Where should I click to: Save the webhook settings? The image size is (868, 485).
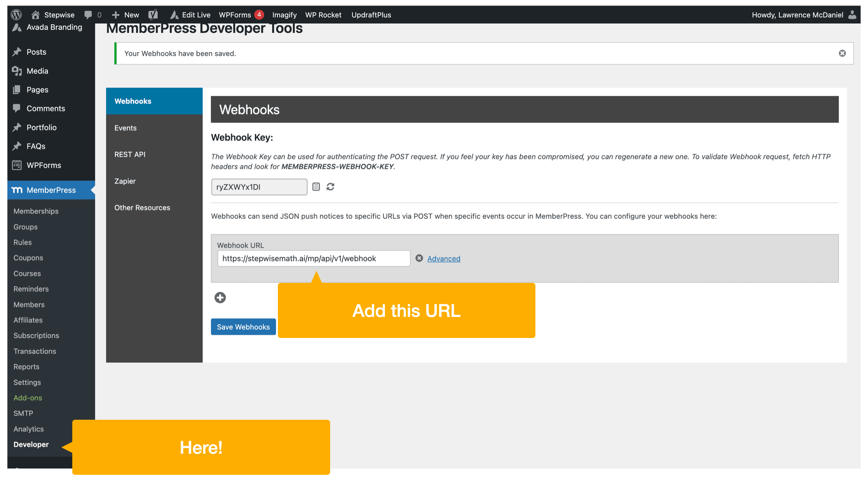[x=243, y=326]
